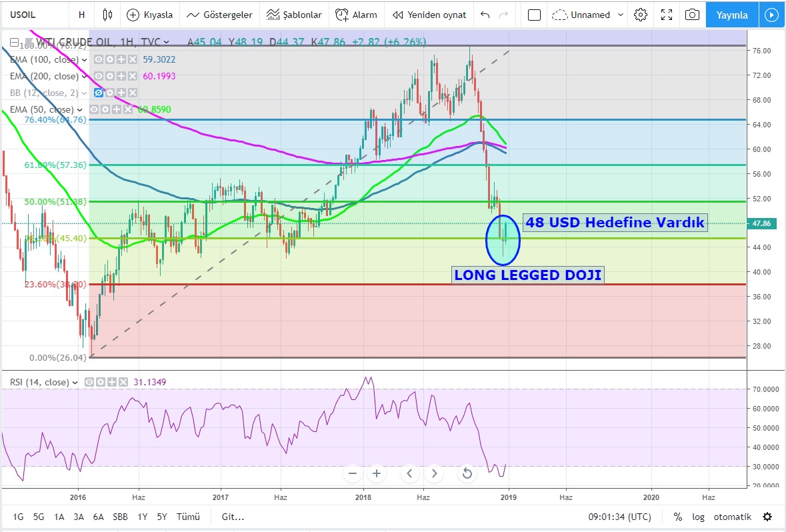This screenshot has width=786, height=532.
Task: Toggle visibility of EMA (200, close)
Action: coord(99,76)
